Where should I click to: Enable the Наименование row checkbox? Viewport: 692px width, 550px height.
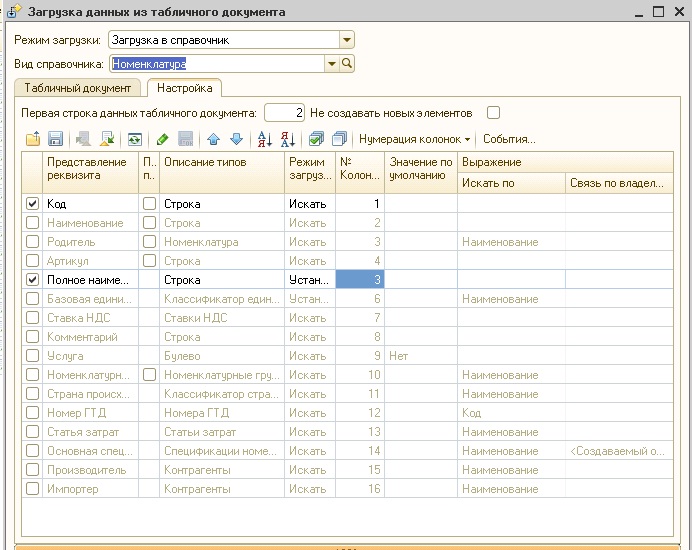[32, 222]
